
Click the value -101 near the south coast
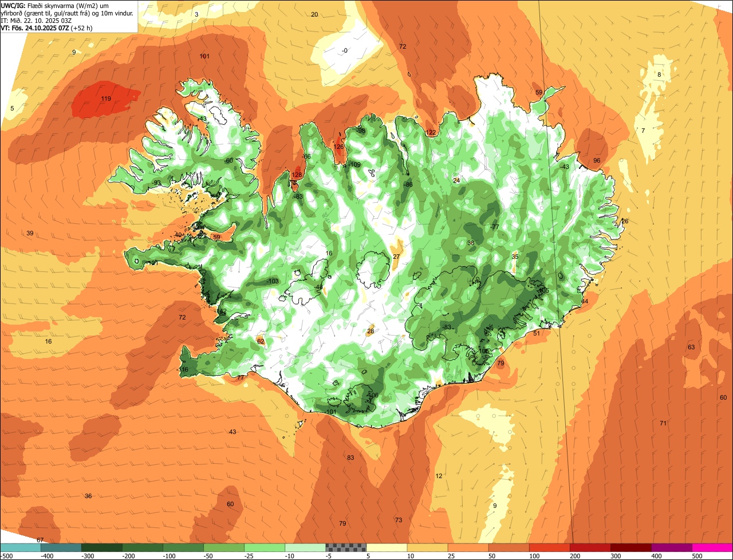tap(330, 412)
